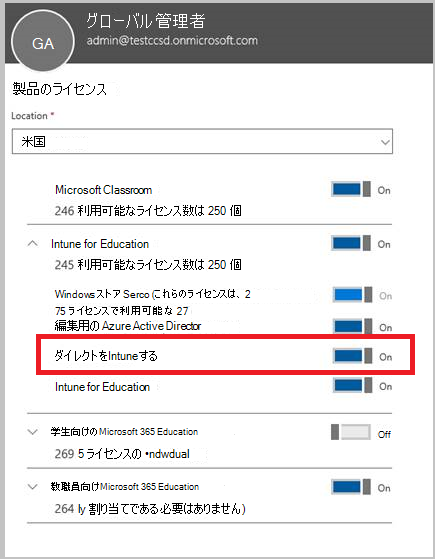Image resolution: width=435 pixels, height=559 pixels.
Task: Expand the 学生向けの Microsoft 365 Education chevron
Action: pos(32,432)
